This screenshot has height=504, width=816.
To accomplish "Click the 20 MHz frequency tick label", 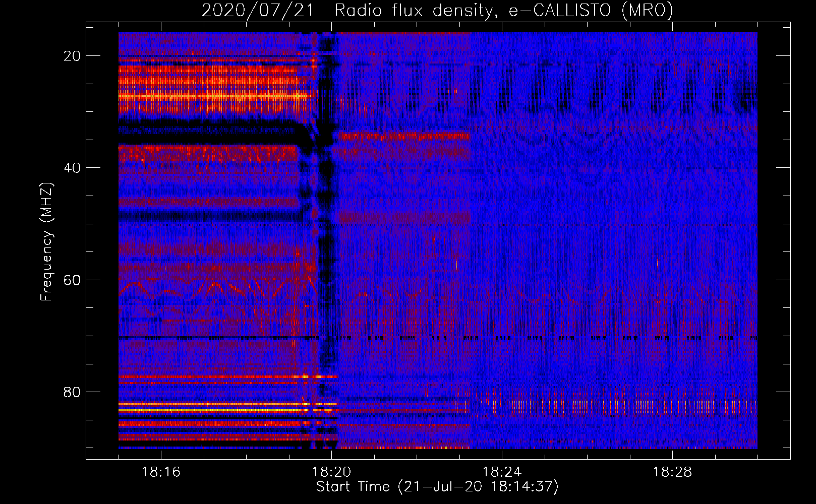I will (72, 56).
